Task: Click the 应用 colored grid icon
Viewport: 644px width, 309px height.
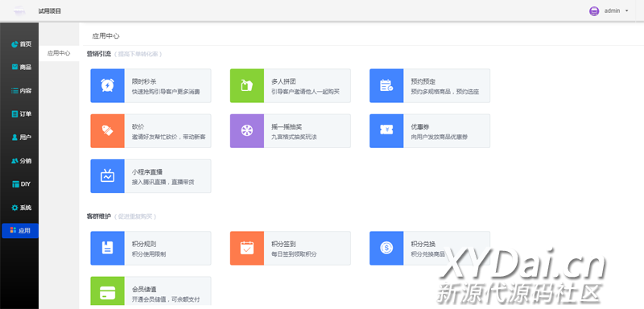Action: tap(13, 230)
